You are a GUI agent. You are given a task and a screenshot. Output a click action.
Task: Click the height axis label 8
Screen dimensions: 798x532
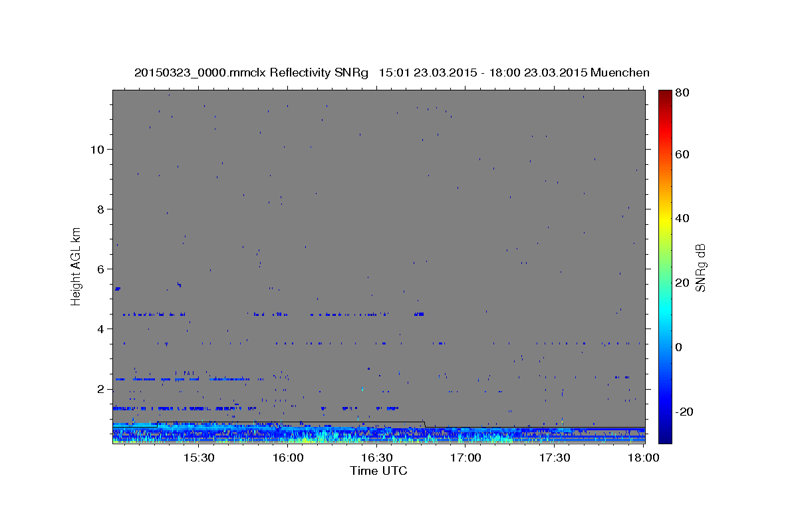(100, 209)
